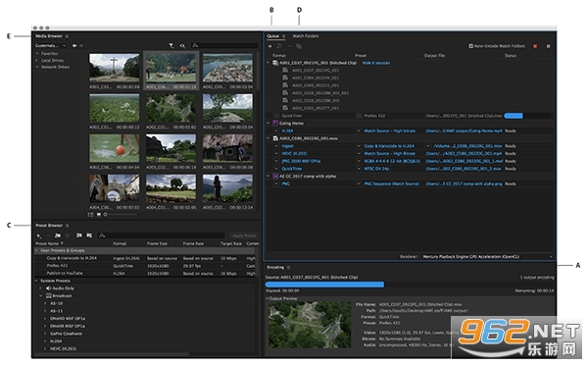Collapse the Network Drives tree node
This screenshot has height=365, width=588.
[x=37, y=67]
